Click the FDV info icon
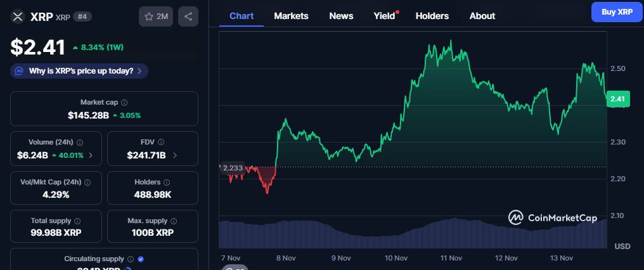This screenshot has width=644, height=270. click(160, 143)
